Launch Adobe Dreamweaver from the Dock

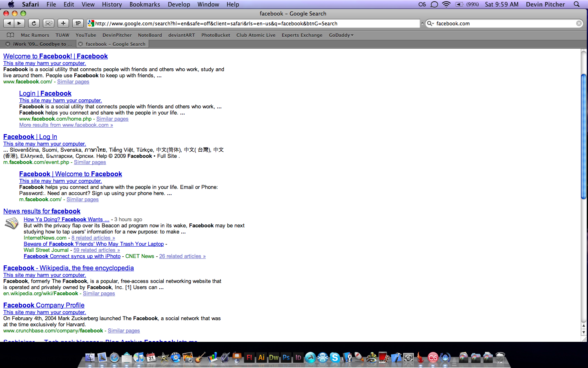[274, 358]
